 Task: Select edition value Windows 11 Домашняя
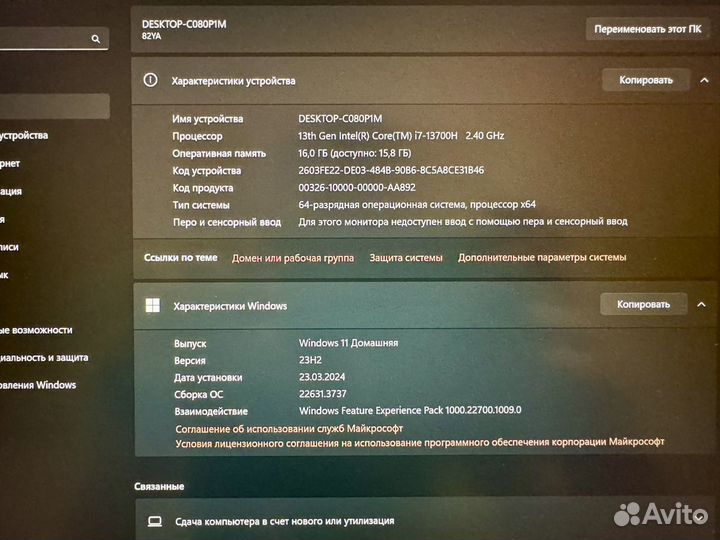(x=349, y=343)
